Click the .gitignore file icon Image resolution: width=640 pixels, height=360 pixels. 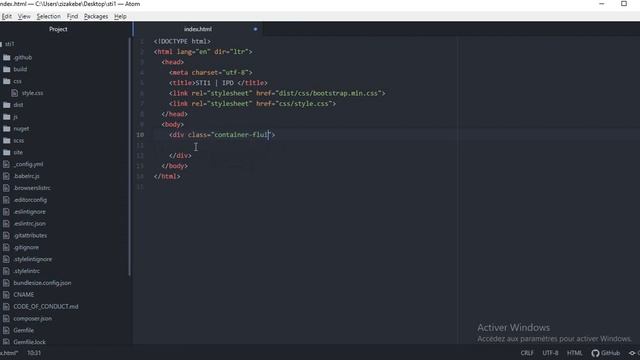click(x=6, y=247)
